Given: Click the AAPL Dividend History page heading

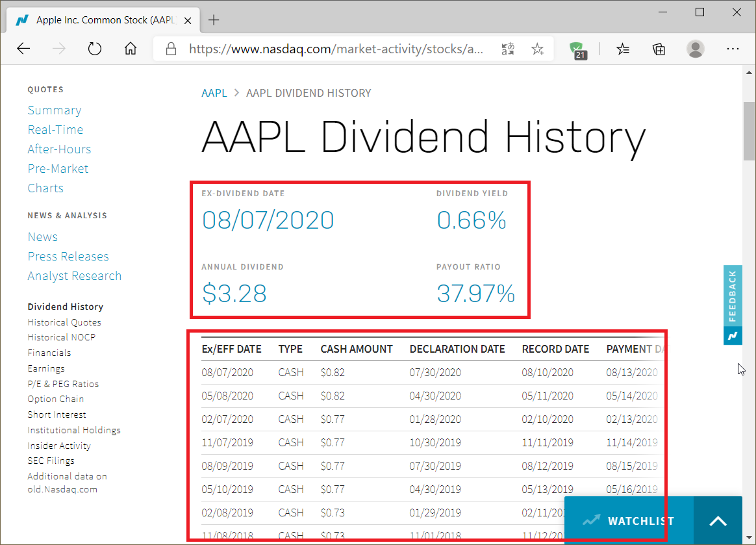Looking at the screenshot, I should tap(423, 138).
